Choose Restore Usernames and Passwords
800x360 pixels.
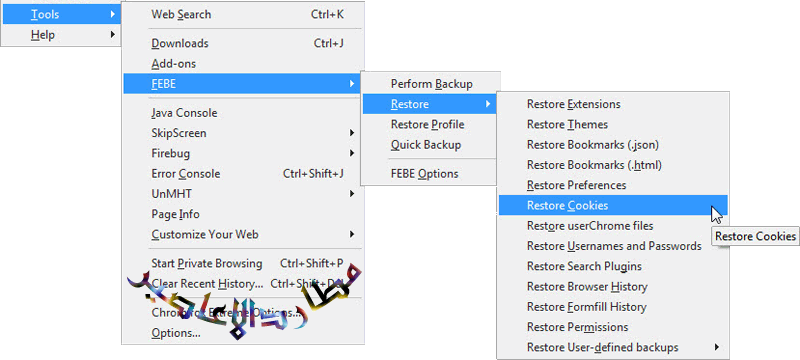point(613,246)
